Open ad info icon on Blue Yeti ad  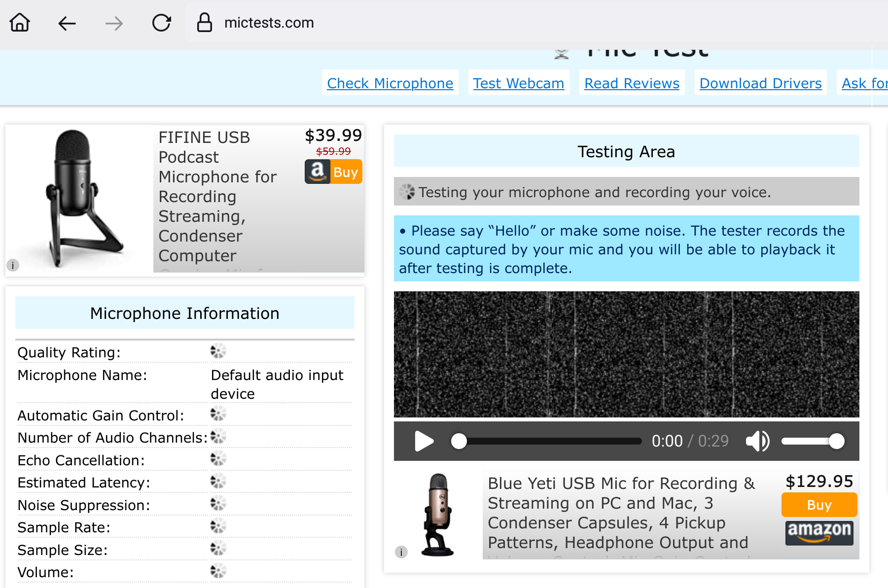pyautogui.click(x=401, y=552)
